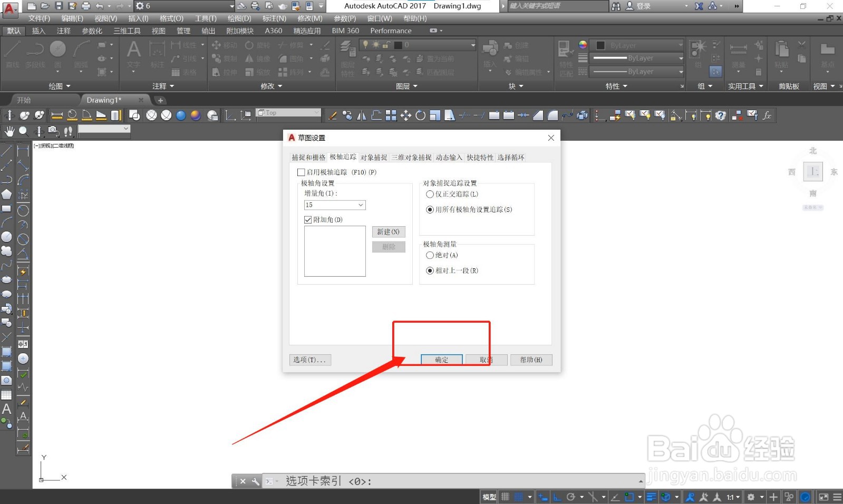843x504 pixels.
Task: Open the Top view dropdown in toolbar
Action: click(288, 112)
